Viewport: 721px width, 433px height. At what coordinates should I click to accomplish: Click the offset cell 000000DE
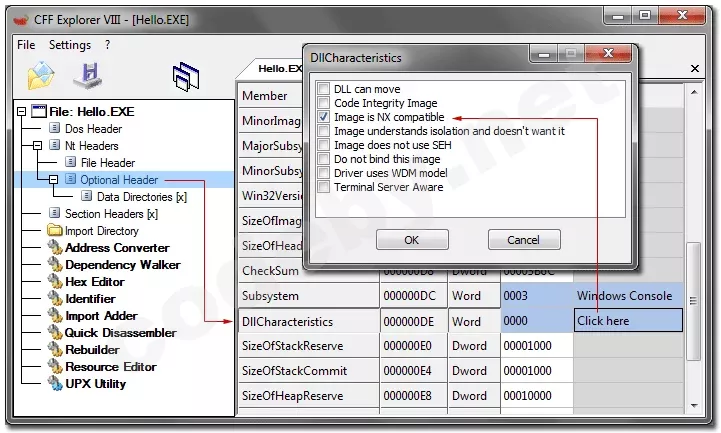point(413,321)
